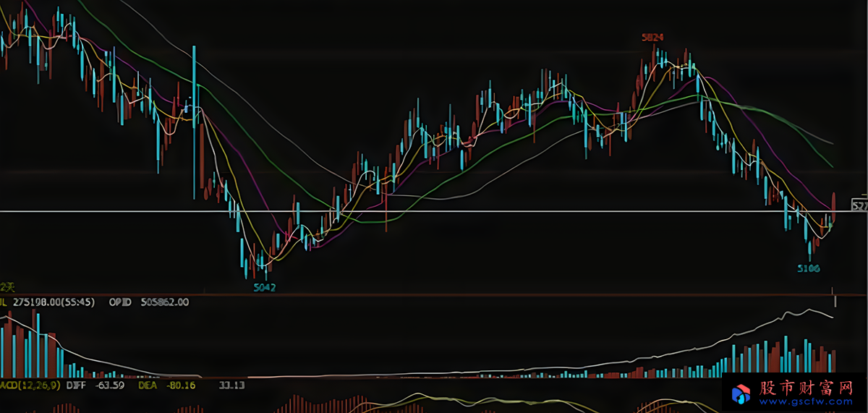Click the DIFF value -63.59
Image resolution: width=868 pixels, height=413 pixels.
(x=109, y=386)
